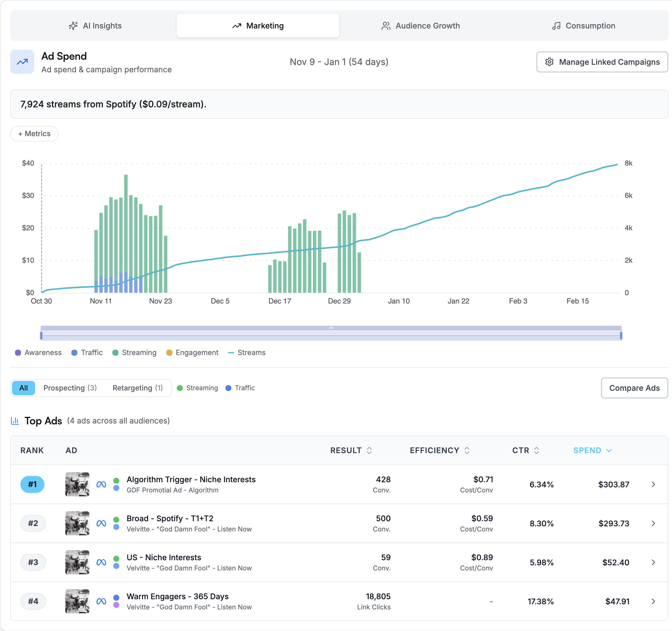Viewport: 672px width, 631px height.
Task: Click the Top Ads bar chart icon
Action: (15, 421)
